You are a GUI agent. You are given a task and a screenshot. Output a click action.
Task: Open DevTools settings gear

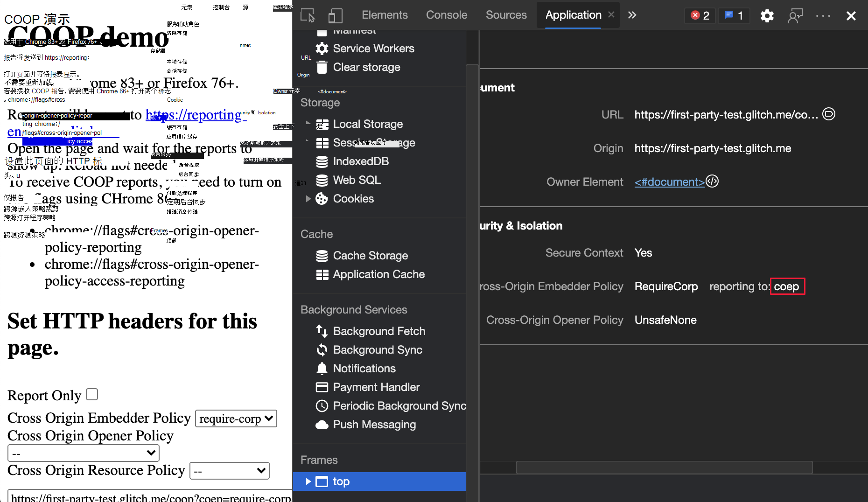[x=767, y=16]
